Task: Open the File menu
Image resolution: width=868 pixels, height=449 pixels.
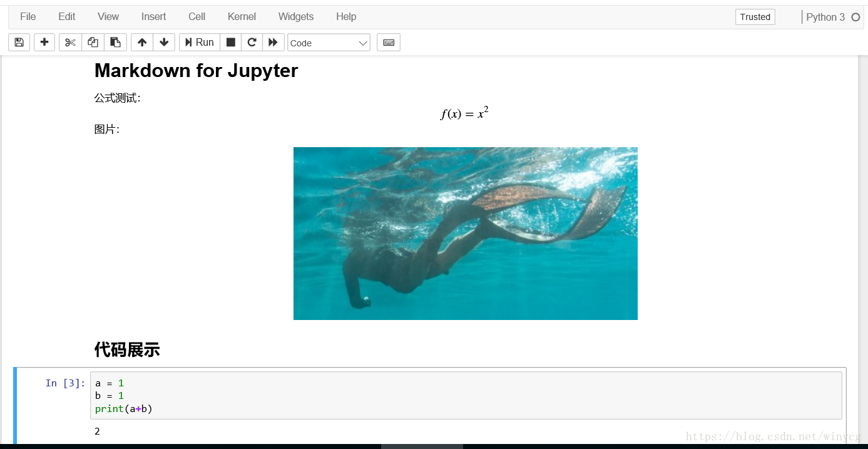Action: click(x=28, y=17)
